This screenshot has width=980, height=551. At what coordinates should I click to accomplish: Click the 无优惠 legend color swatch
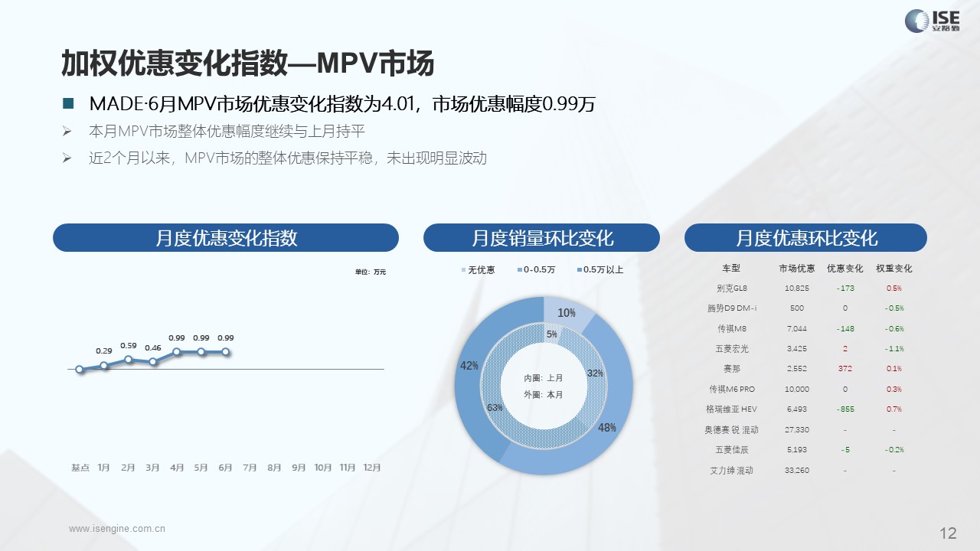point(463,270)
